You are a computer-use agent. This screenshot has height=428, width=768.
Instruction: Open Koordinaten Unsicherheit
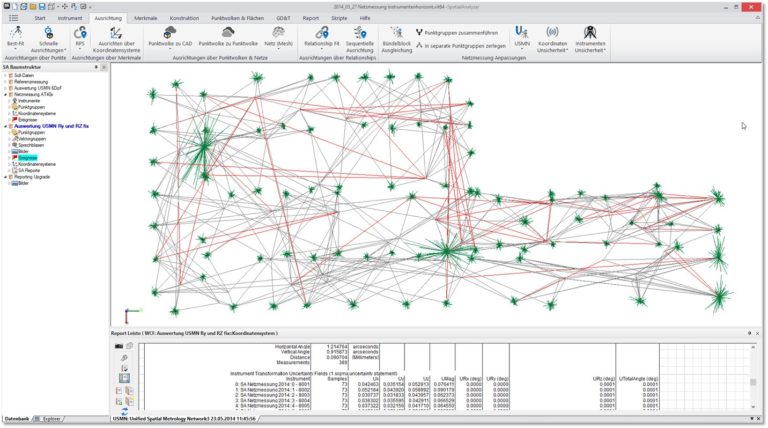552,39
